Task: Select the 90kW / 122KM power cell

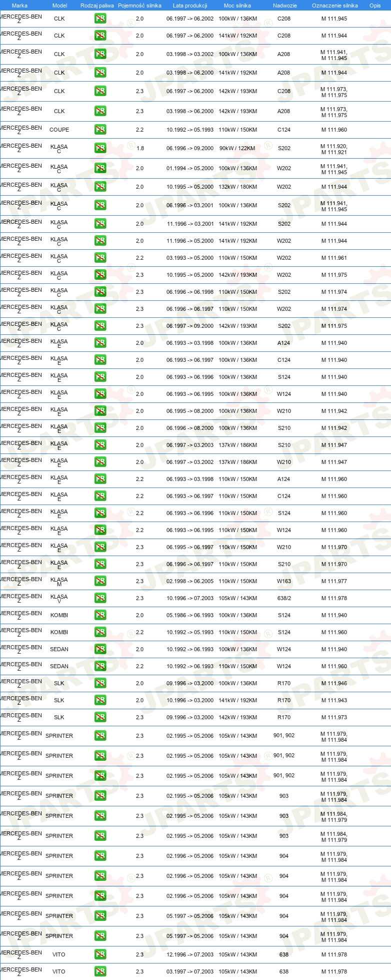Action: coord(237,148)
